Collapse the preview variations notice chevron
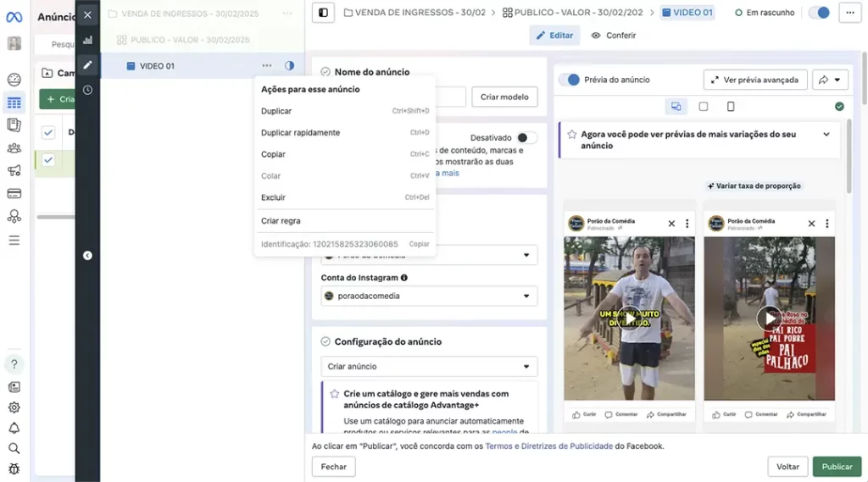The width and height of the screenshot is (868, 482). (826, 135)
